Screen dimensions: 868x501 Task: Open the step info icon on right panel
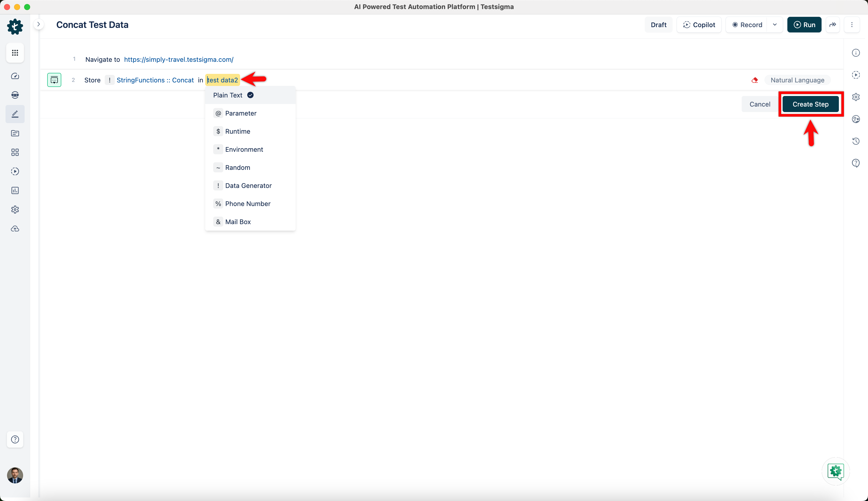[x=856, y=53]
